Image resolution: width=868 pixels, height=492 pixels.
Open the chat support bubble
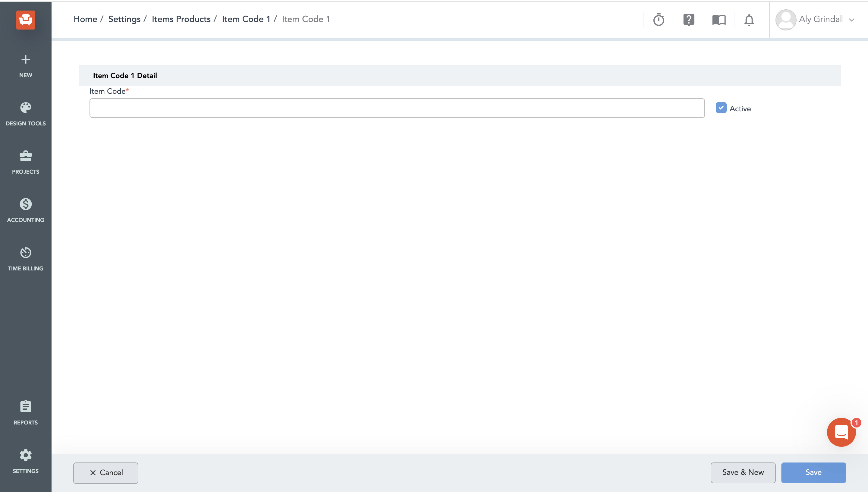coord(841,432)
